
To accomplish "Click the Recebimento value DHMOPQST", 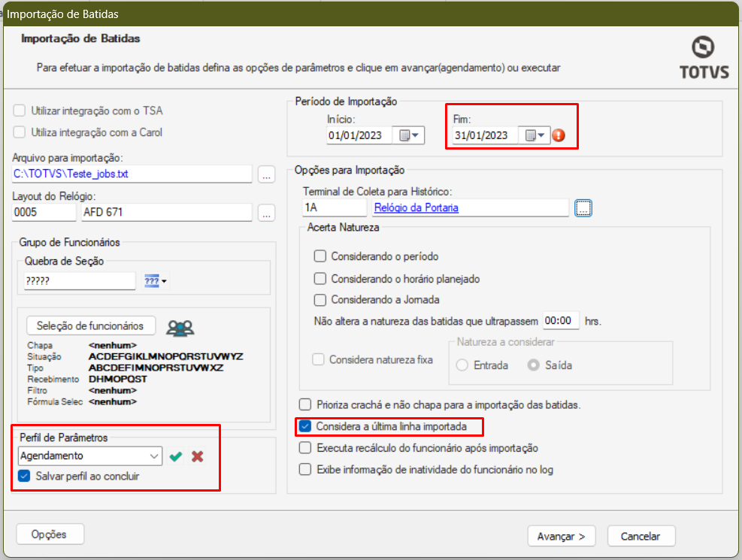I will (118, 379).
